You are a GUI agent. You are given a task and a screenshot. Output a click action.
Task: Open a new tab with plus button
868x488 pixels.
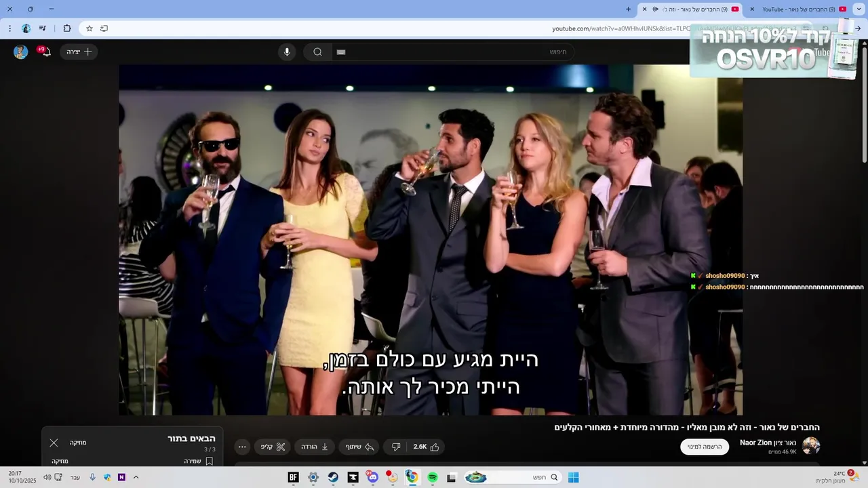pos(628,9)
